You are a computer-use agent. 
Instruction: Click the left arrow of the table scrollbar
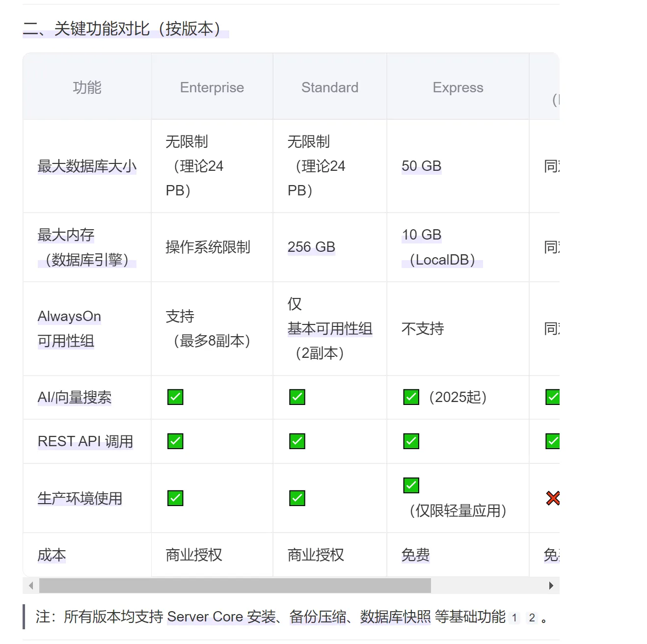click(x=31, y=586)
